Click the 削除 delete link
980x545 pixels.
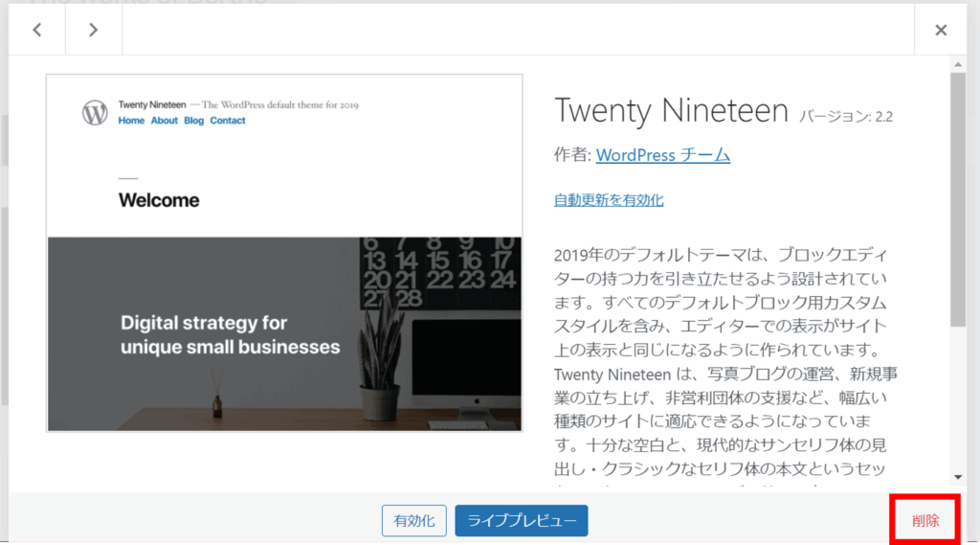925,521
